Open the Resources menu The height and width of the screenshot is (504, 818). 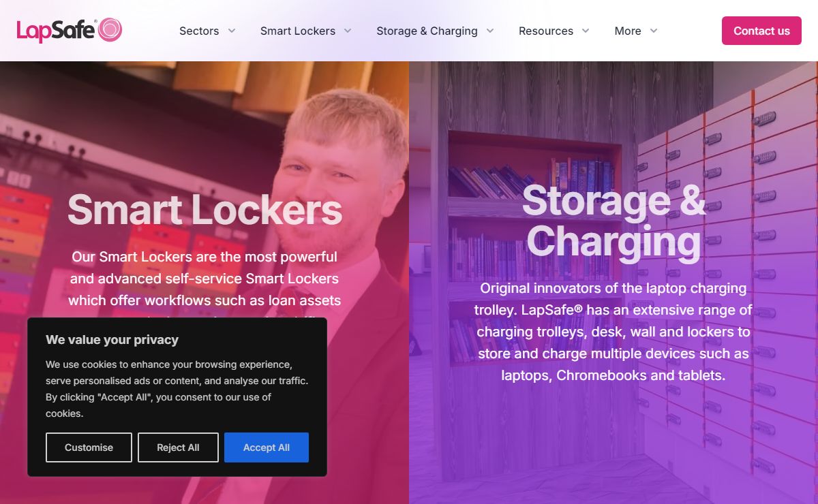click(546, 31)
